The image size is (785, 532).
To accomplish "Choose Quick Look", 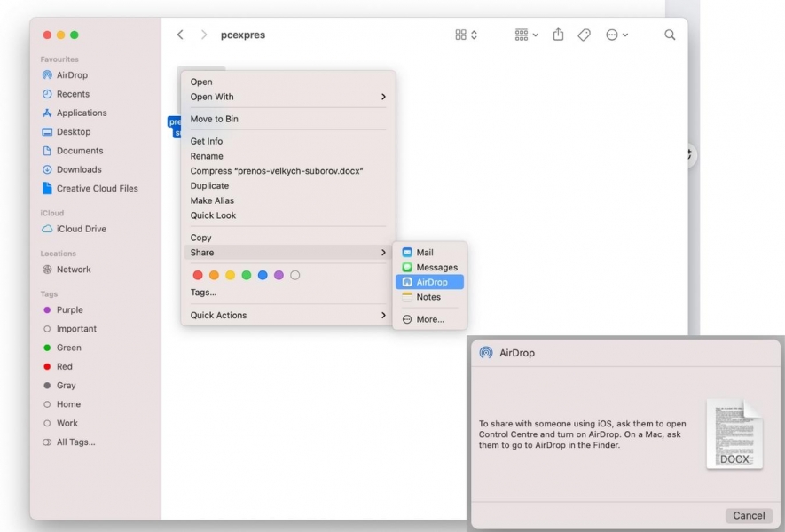I will (288, 215).
